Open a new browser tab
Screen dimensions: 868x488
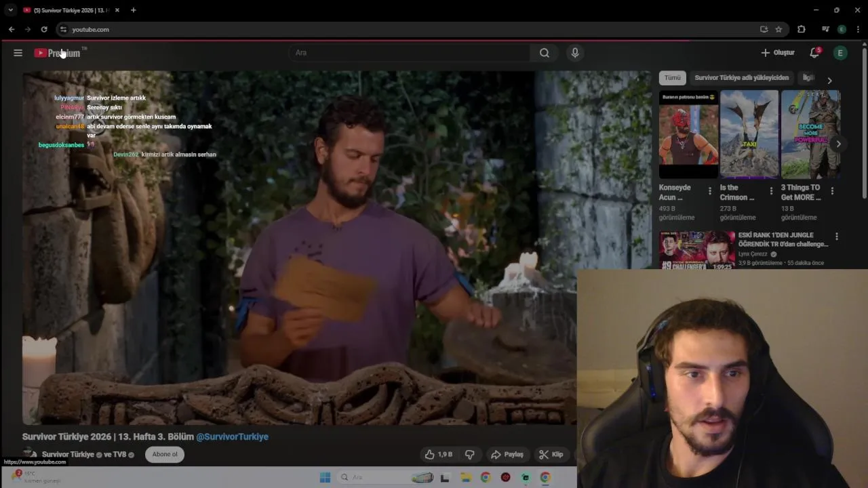coord(134,10)
